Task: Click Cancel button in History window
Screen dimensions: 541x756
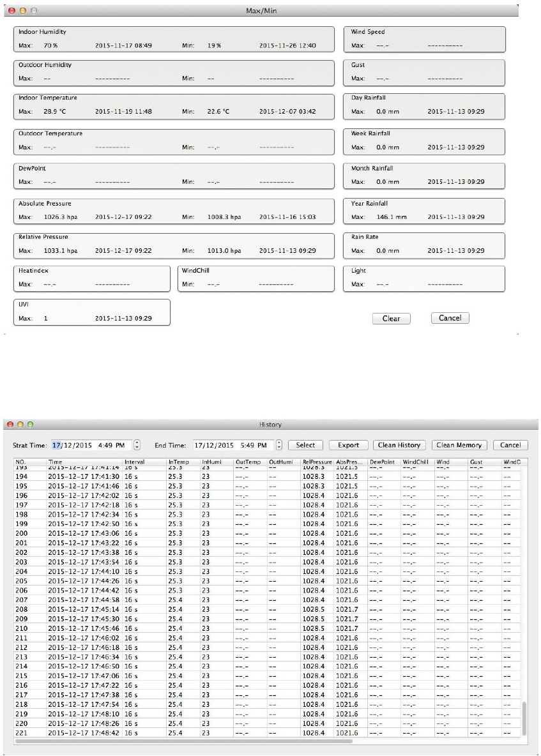Action: (510, 445)
